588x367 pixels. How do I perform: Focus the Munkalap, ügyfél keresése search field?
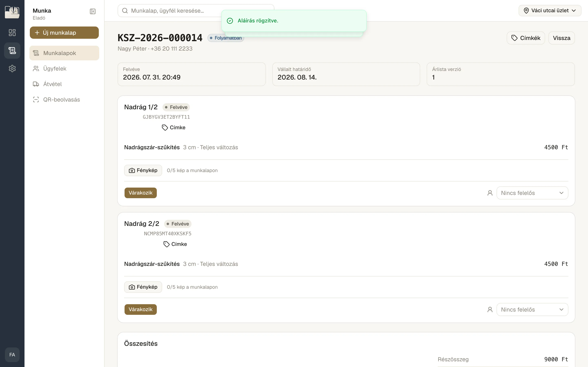[x=170, y=11]
